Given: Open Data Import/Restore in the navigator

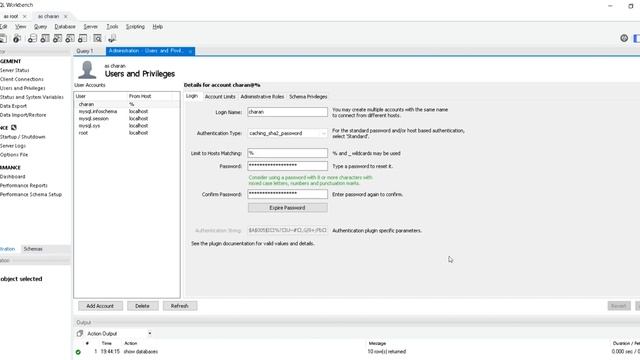Looking at the screenshot, I should [x=23, y=115].
